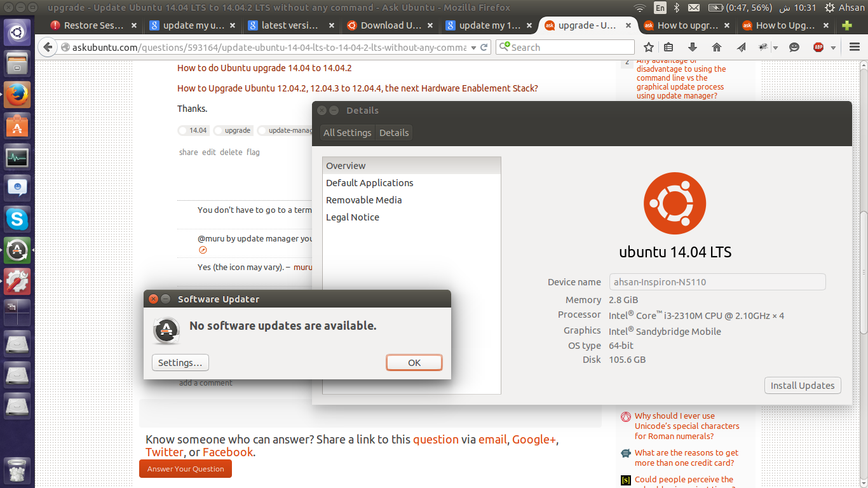
Task: Click the Install Updates button
Action: [802, 385]
